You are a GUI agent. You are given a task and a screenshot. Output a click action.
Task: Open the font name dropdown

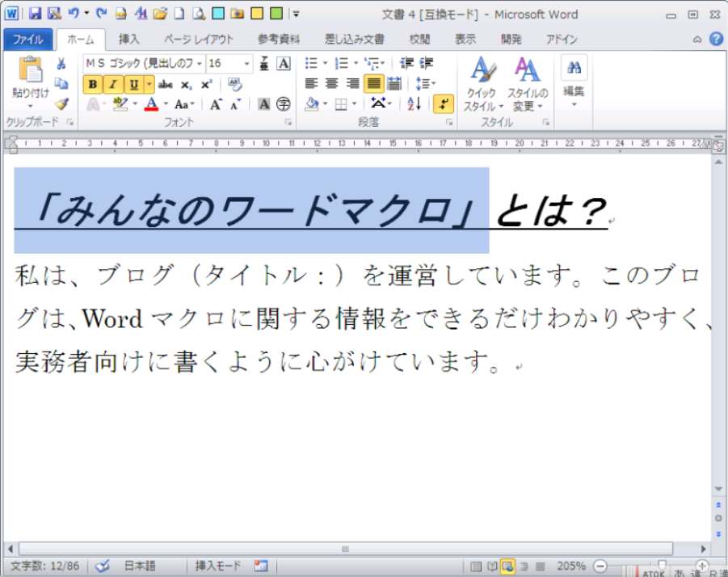[200, 64]
